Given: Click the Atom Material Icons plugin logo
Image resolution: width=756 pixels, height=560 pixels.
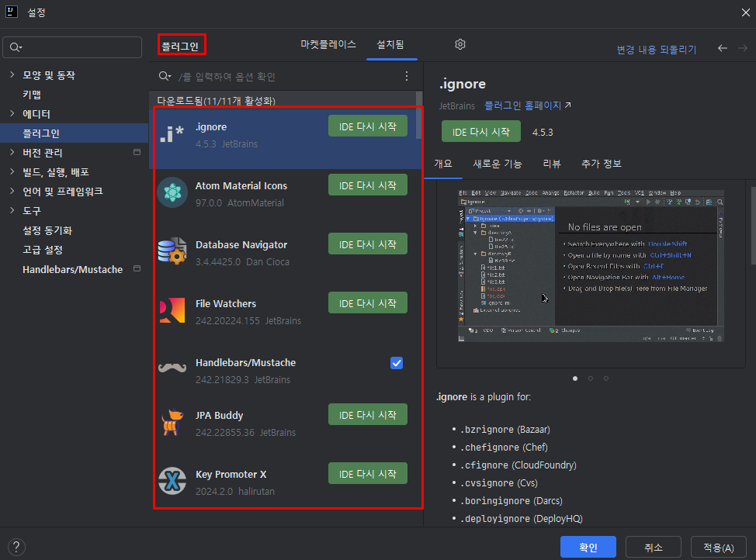Looking at the screenshot, I should point(172,192).
